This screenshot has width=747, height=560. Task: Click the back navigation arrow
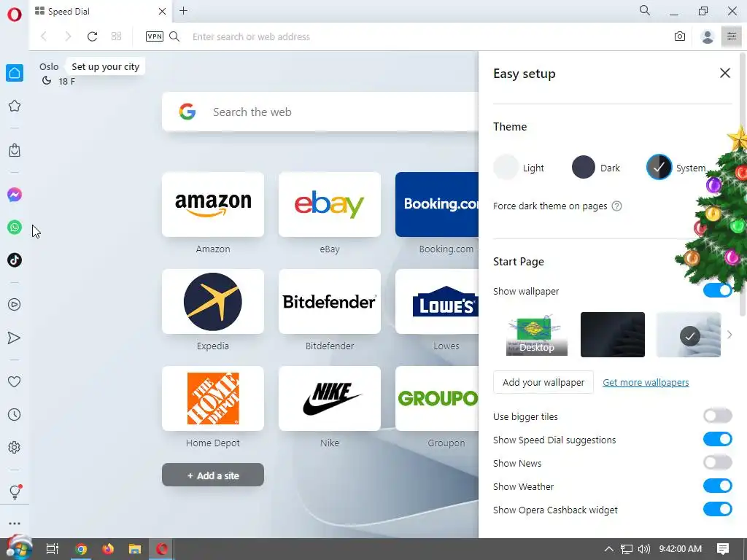pyautogui.click(x=44, y=36)
